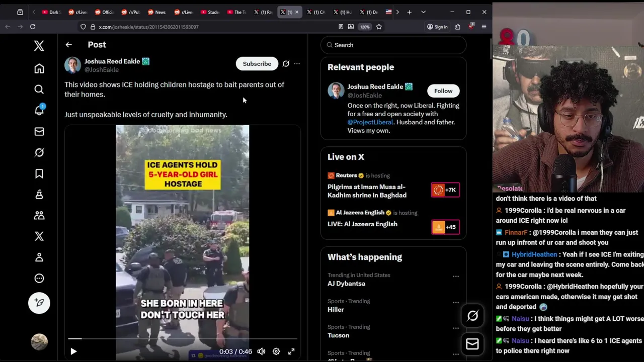The height and width of the screenshot is (362, 644).
Task: Open AJ Dybantsa trending topic
Action: tap(346, 284)
